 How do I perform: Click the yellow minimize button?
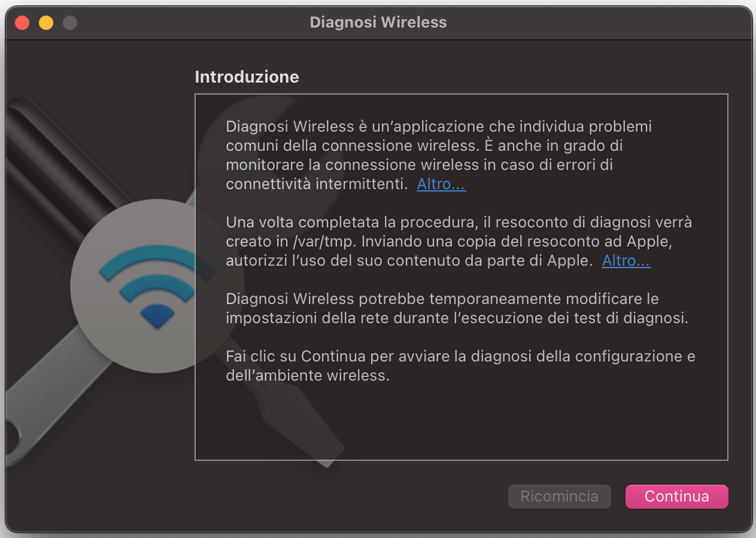pos(45,22)
